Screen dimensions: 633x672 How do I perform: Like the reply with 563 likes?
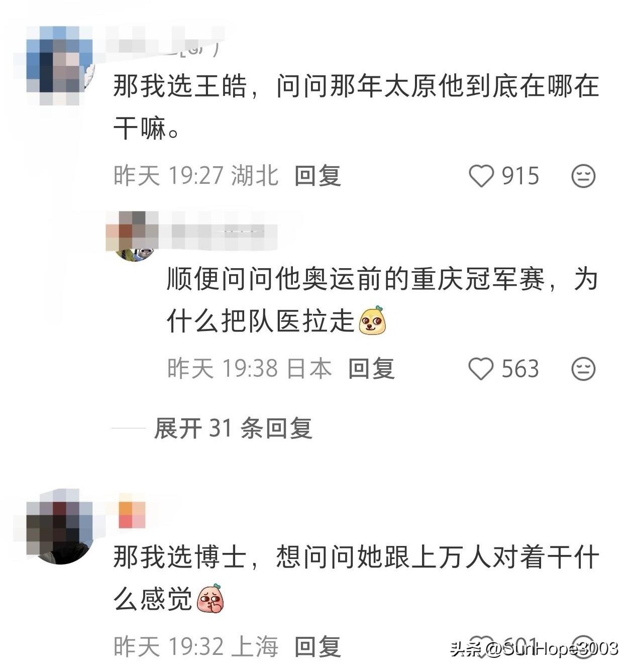481,369
